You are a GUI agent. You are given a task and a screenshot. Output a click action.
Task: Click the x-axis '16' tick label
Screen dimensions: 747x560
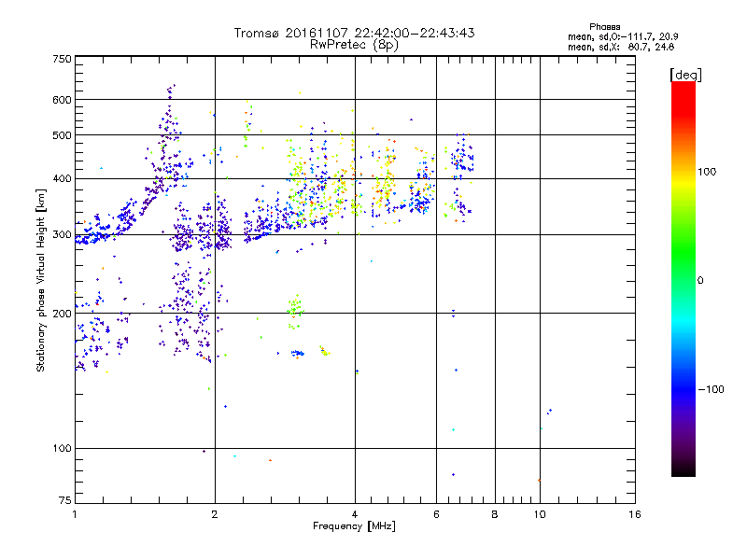[635, 514]
